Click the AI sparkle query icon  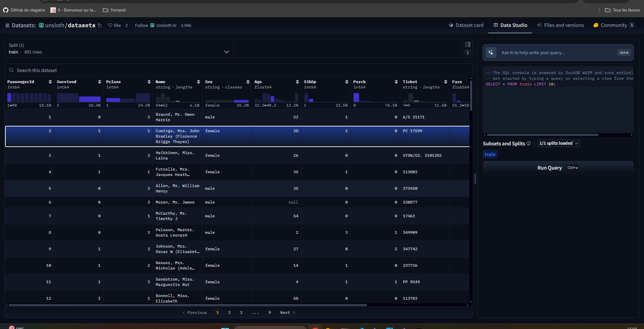click(491, 52)
